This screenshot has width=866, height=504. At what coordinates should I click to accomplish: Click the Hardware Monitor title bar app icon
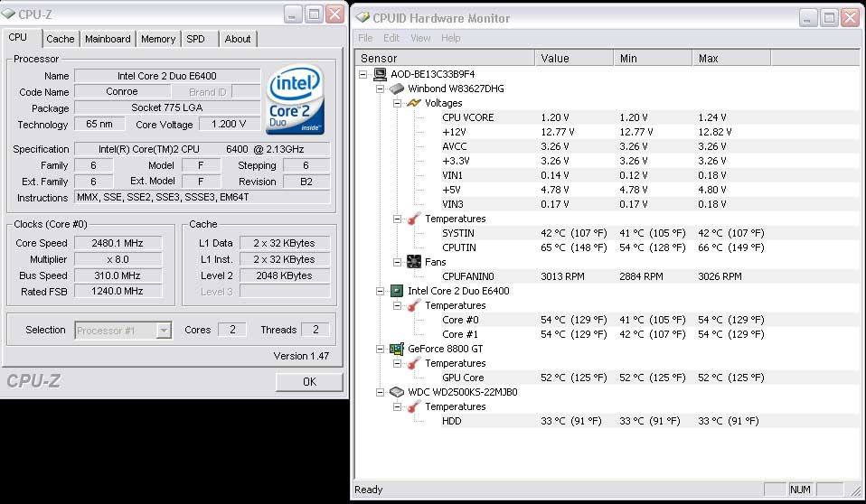[362, 18]
